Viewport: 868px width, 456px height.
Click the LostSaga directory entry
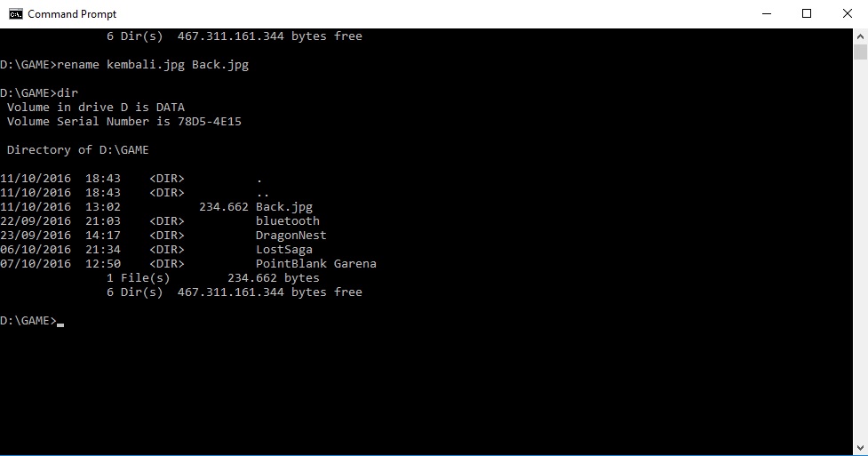(284, 250)
